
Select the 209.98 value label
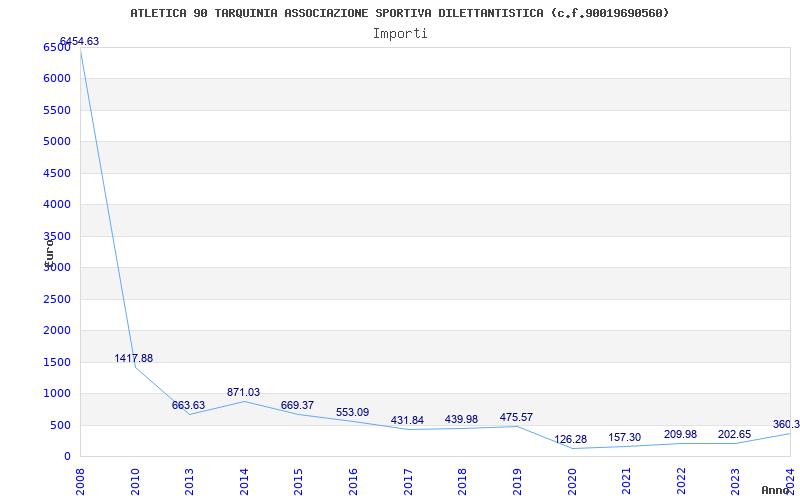coord(680,434)
